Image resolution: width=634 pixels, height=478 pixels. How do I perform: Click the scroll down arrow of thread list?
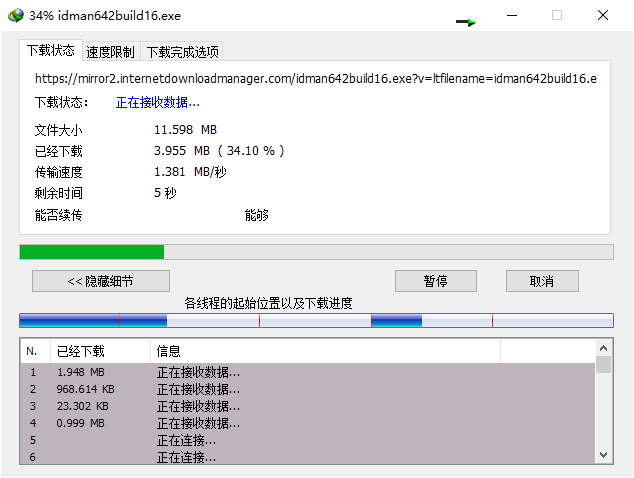pyautogui.click(x=604, y=455)
